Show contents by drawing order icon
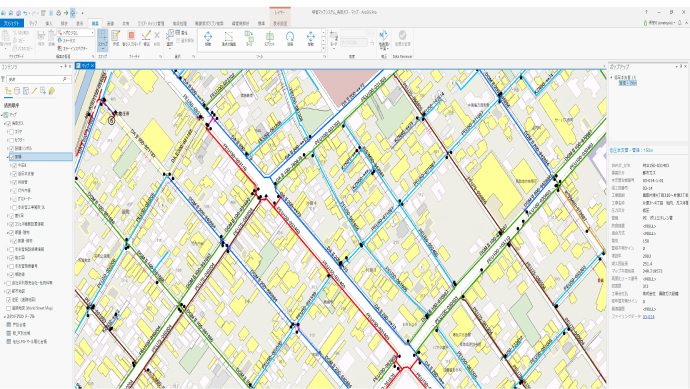Screen dimensions: 690x389 [8, 91]
